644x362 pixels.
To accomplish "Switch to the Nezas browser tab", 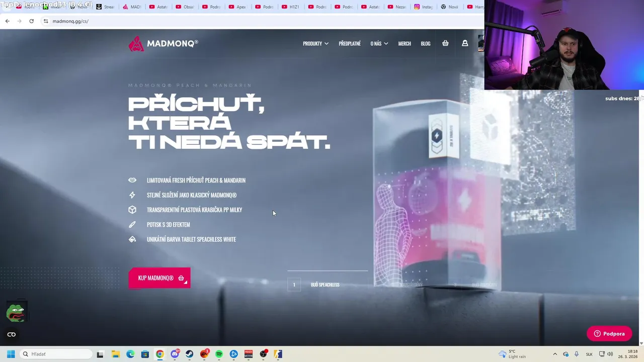I will (x=398, y=7).
